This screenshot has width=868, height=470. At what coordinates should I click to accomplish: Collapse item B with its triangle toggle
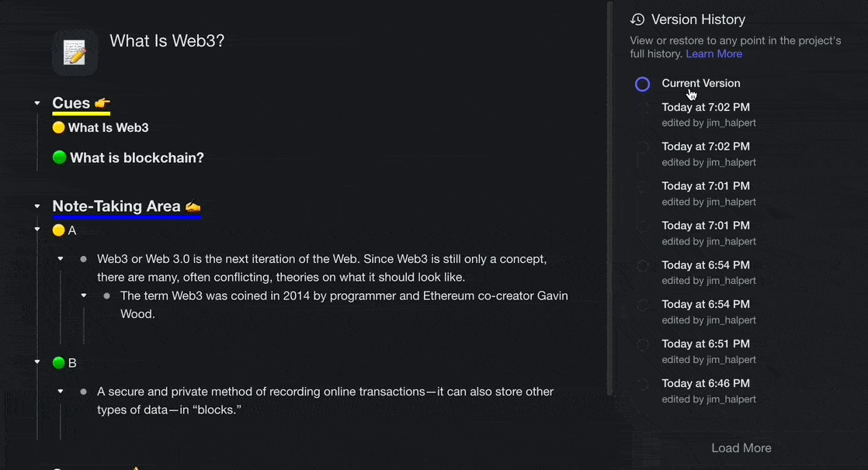(x=36, y=362)
